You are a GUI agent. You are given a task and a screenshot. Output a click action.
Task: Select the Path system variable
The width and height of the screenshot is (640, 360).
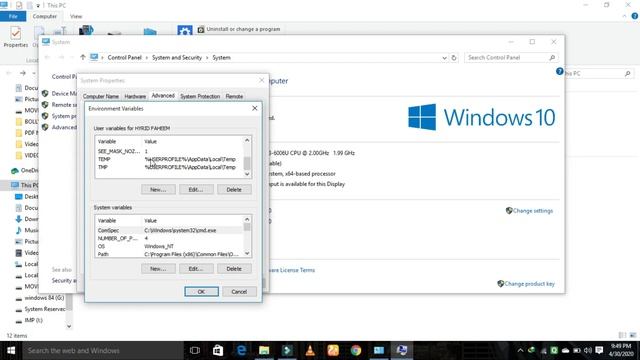click(169, 254)
